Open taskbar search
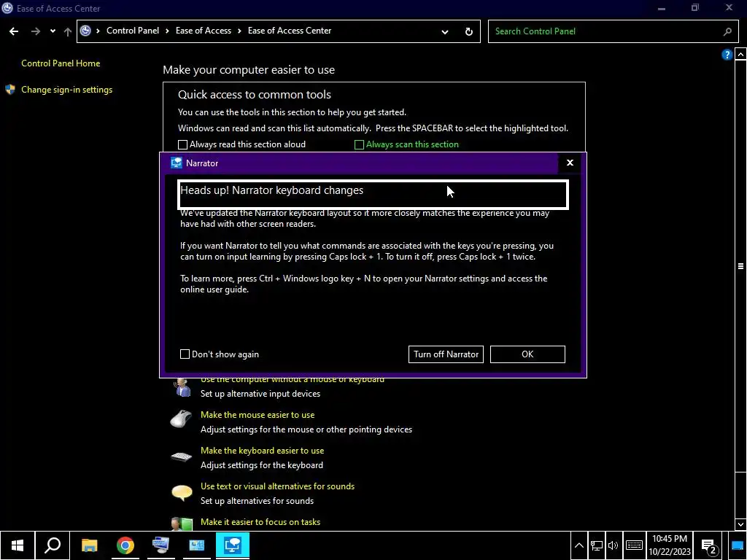The height and width of the screenshot is (560, 747). pyautogui.click(x=53, y=545)
